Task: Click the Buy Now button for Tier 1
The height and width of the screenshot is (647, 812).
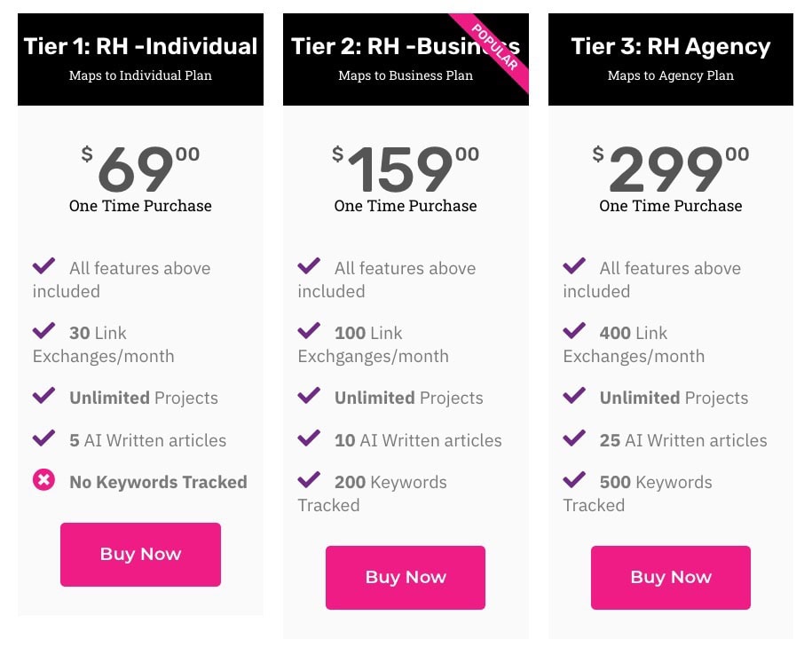Action: [x=140, y=554]
